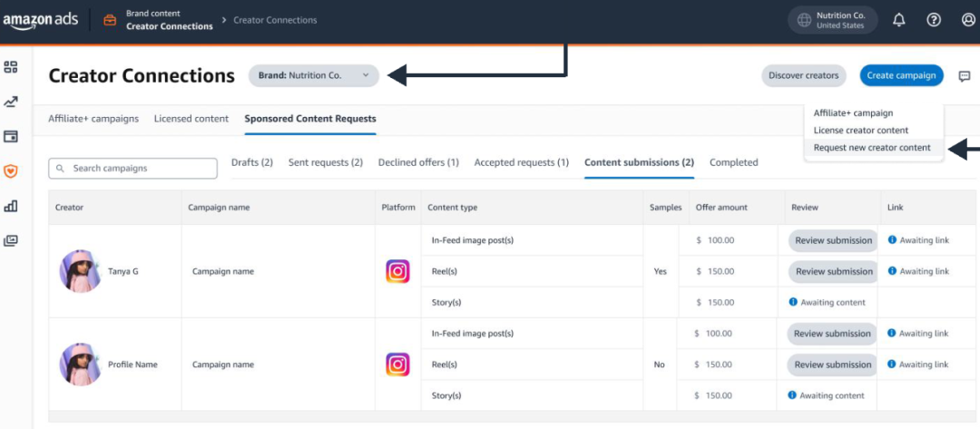980x429 pixels.
Task: Open the user account profile icon
Action: [967, 20]
